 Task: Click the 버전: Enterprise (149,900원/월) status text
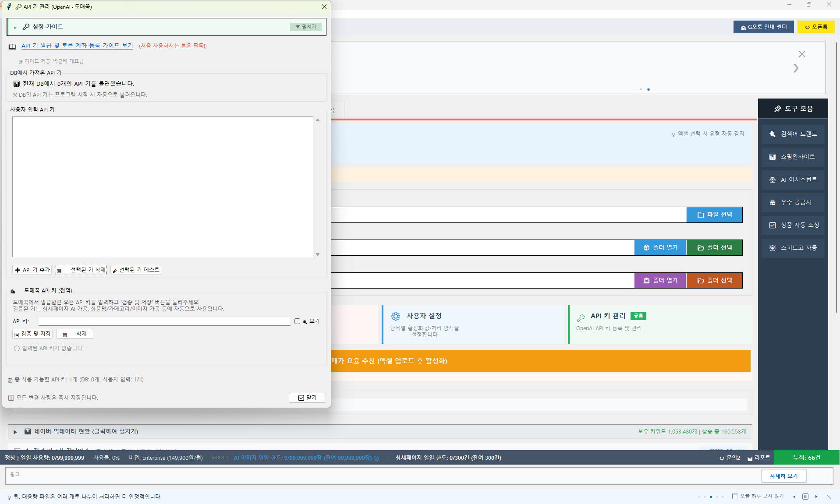[x=166, y=458]
